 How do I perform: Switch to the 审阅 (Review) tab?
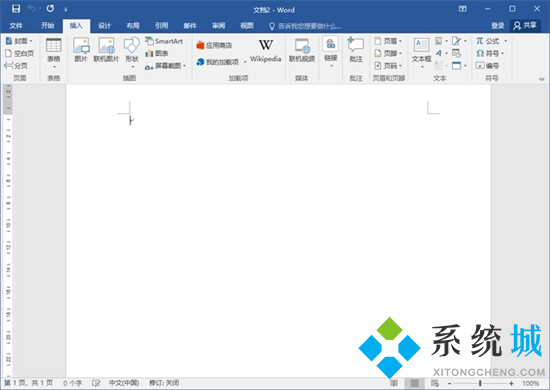point(218,26)
